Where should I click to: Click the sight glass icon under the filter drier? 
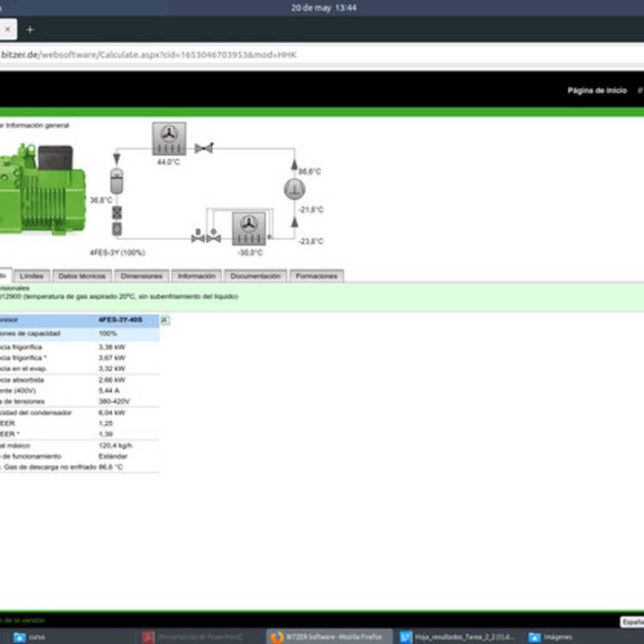tap(117, 228)
